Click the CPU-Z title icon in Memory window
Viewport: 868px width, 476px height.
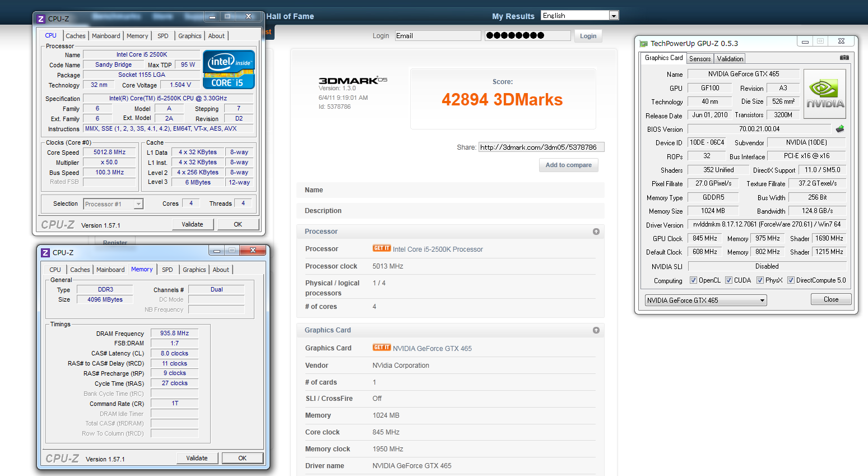45,253
